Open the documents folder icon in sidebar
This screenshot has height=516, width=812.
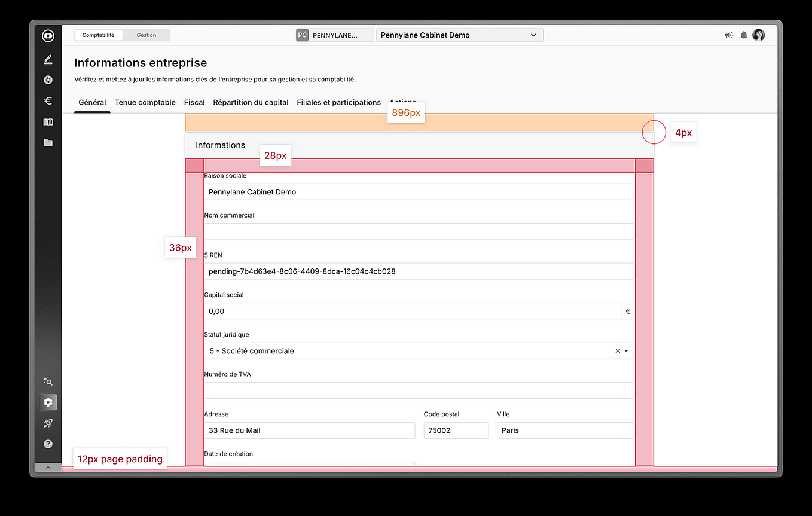coord(48,142)
